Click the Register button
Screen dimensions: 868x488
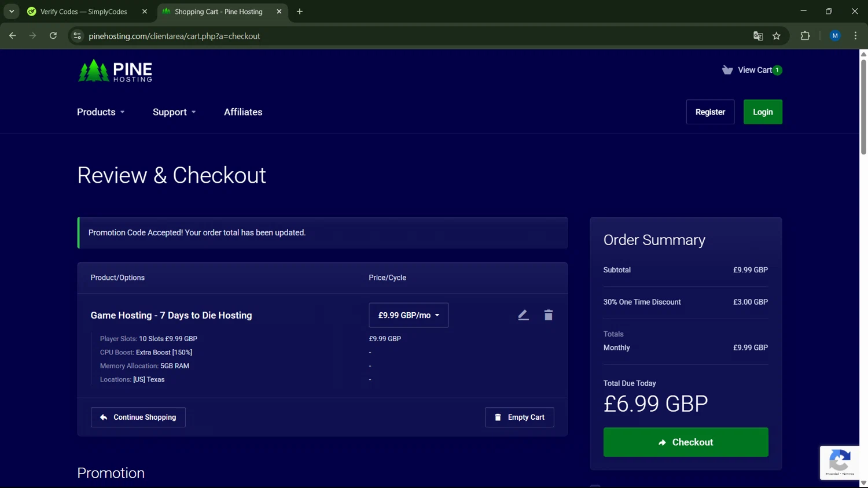click(710, 112)
